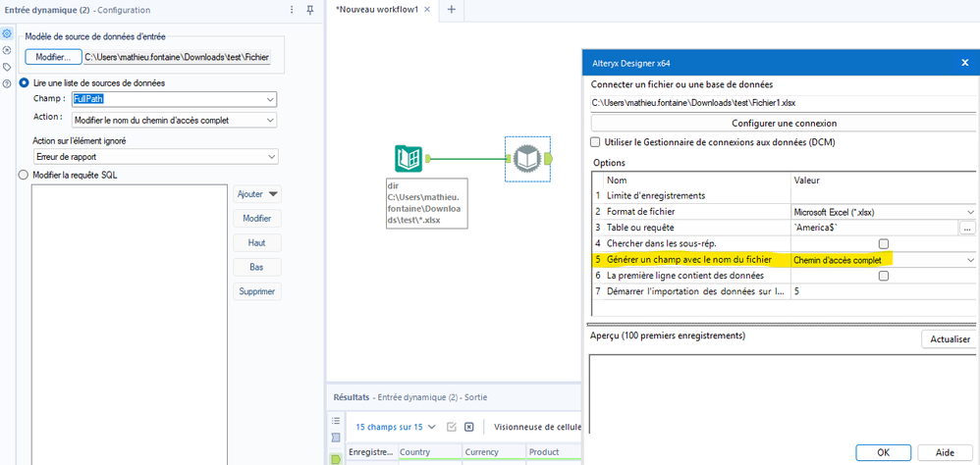Image resolution: width=980 pixels, height=465 pixels.
Task: Click the 'Démarrer l'importation' value cell with 5
Action: point(883,291)
